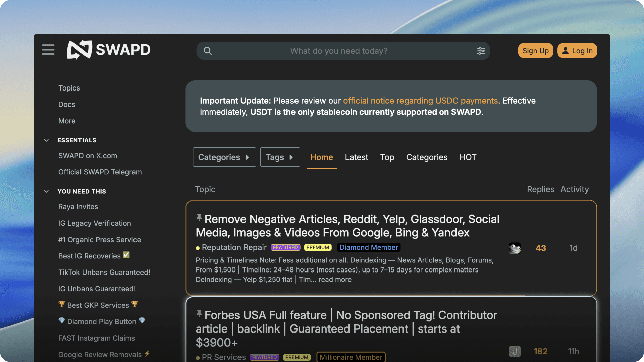Viewport: 644px width, 362px height.
Task: Click the Log In button
Action: (577, 51)
